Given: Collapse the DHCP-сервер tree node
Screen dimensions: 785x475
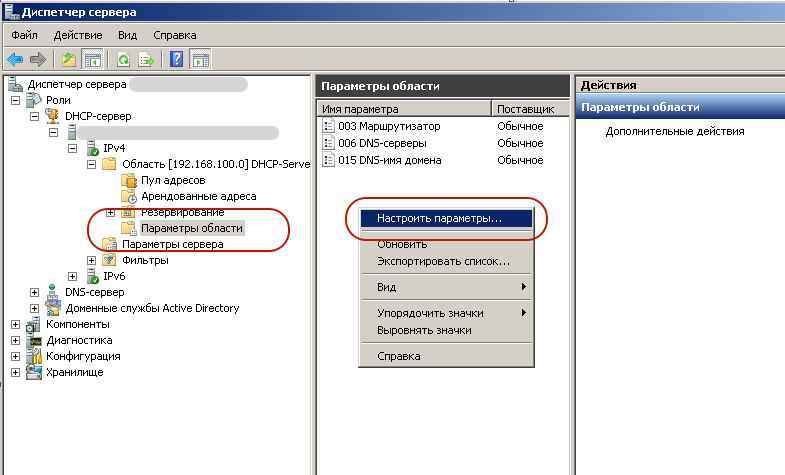Looking at the screenshot, I should point(35,116).
